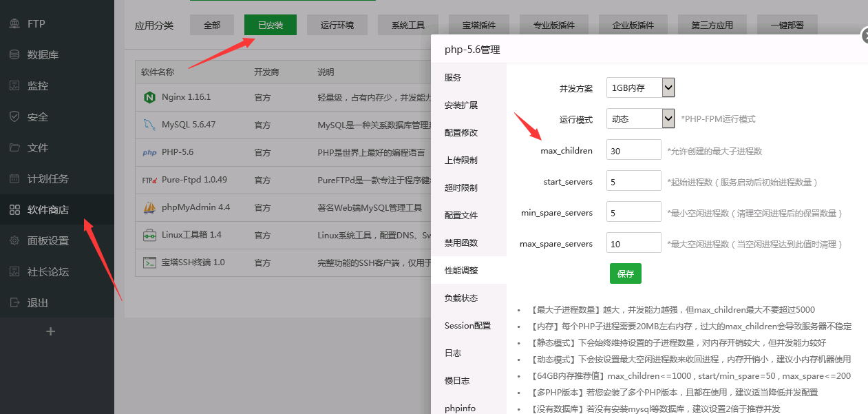Open Session配置 tab in php dialog
This screenshot has height=414, width=868.
[469, 326]
